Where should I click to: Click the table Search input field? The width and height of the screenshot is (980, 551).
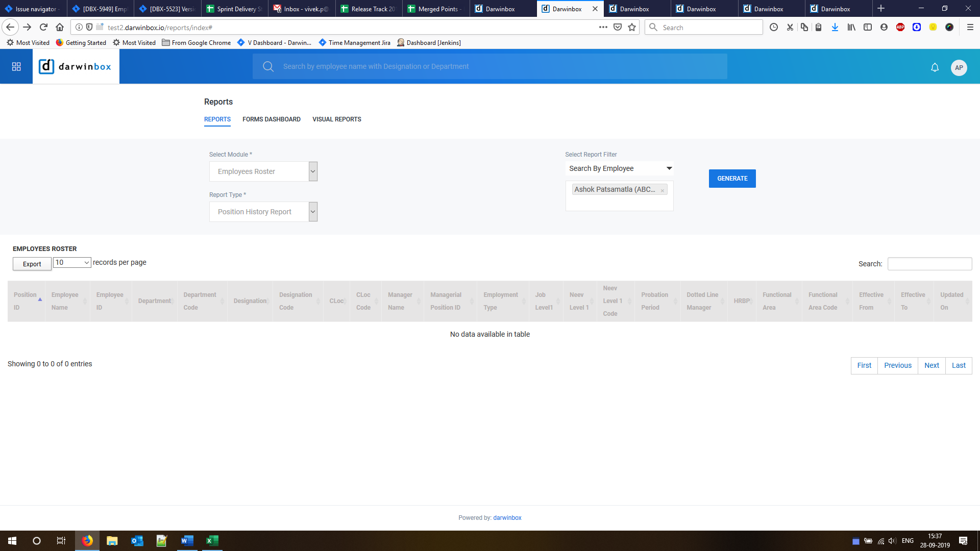pos(929,264)
